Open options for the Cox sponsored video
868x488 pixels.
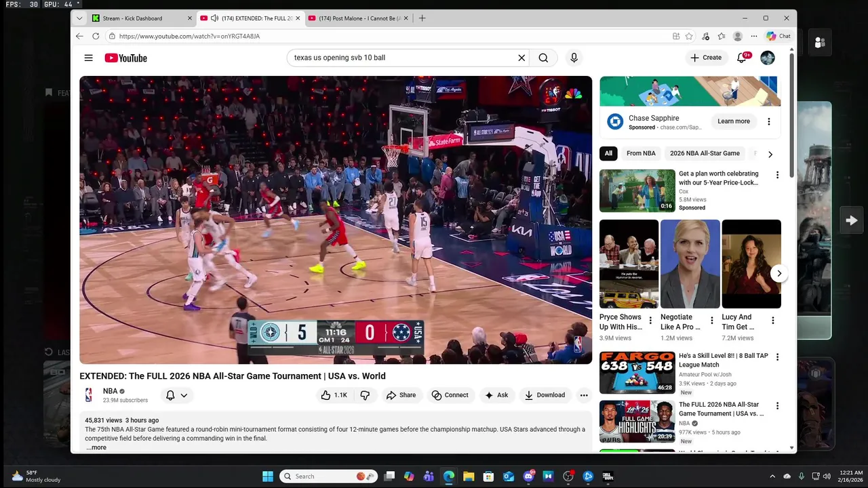777,175
